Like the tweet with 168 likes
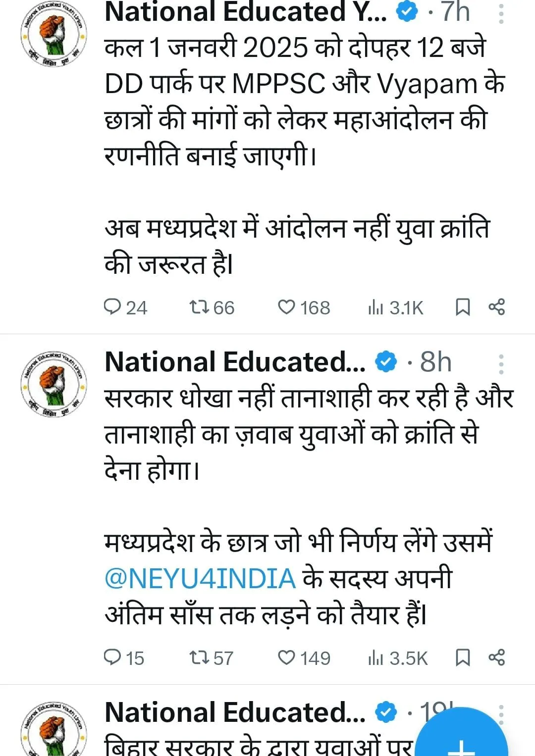Image resolution: width=535 pixels, height=756 pixels. 304,307
